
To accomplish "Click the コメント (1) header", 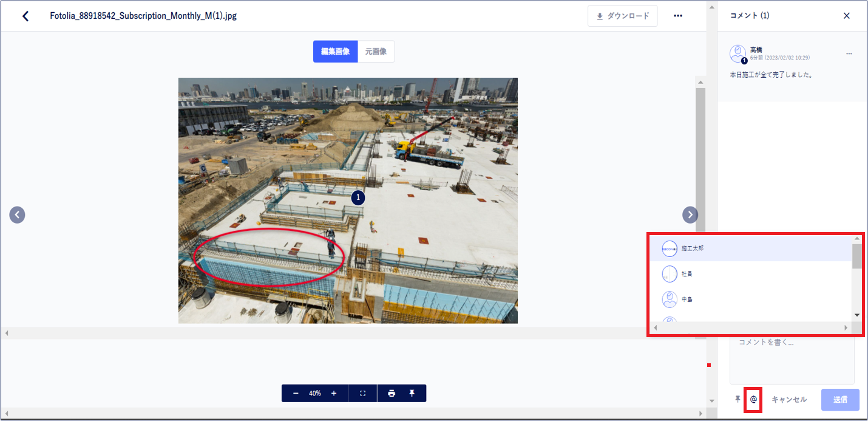I will click(x=750, y=16).
